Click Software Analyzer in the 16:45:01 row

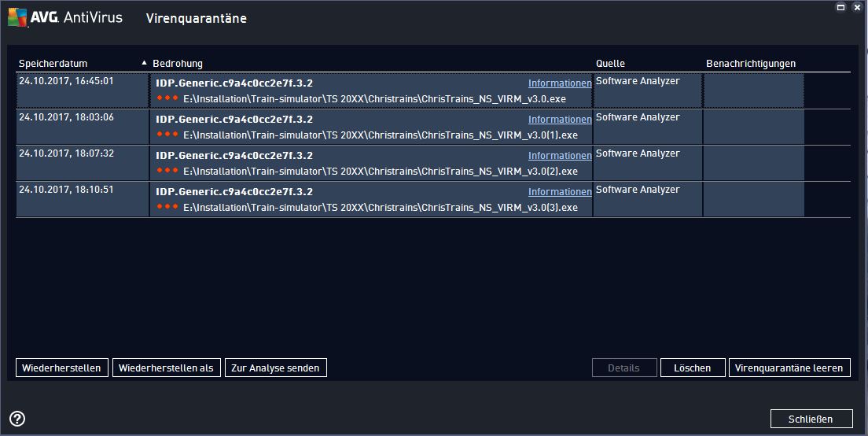[x=638, y=81]
